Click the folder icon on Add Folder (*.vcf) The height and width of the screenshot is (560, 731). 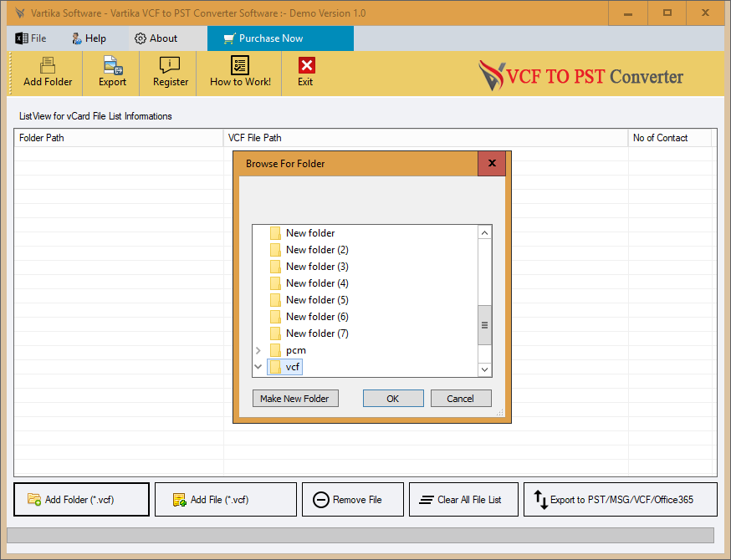(x=34, y=500)
